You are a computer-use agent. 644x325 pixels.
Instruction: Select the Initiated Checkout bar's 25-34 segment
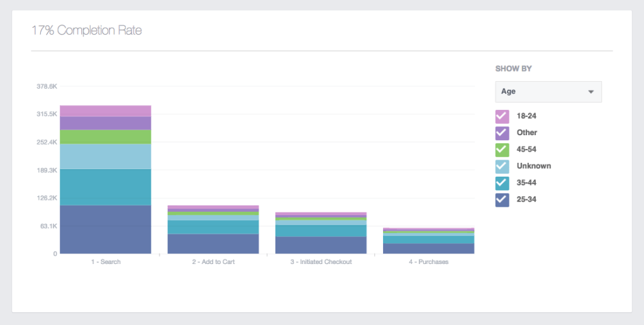pos(321,245)
